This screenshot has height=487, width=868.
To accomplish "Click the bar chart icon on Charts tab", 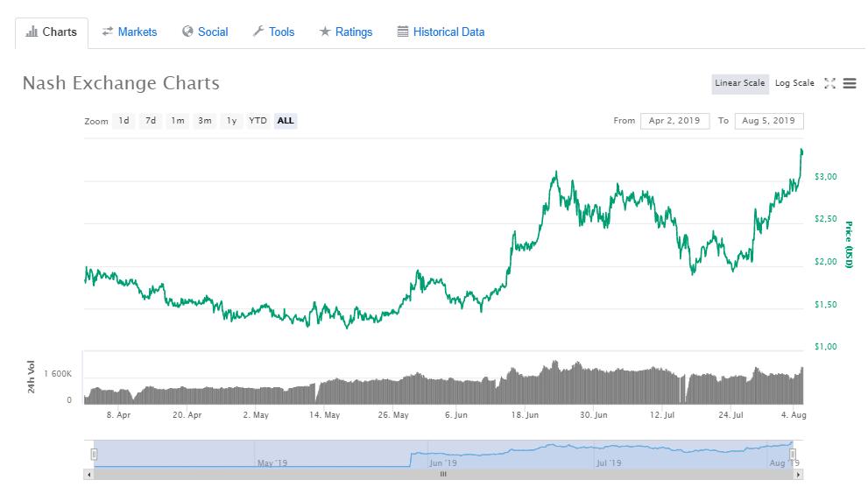I will click(x=32, y=32).
